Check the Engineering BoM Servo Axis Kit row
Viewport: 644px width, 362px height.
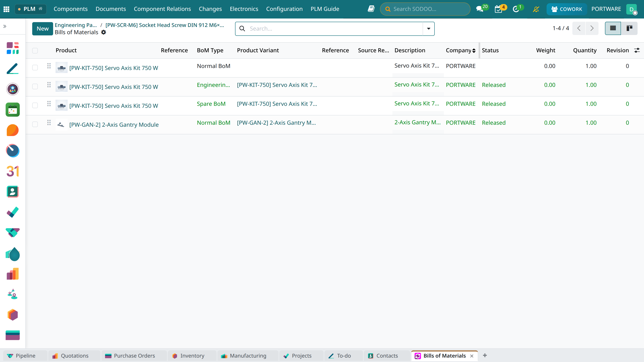(x=35, y=86)
